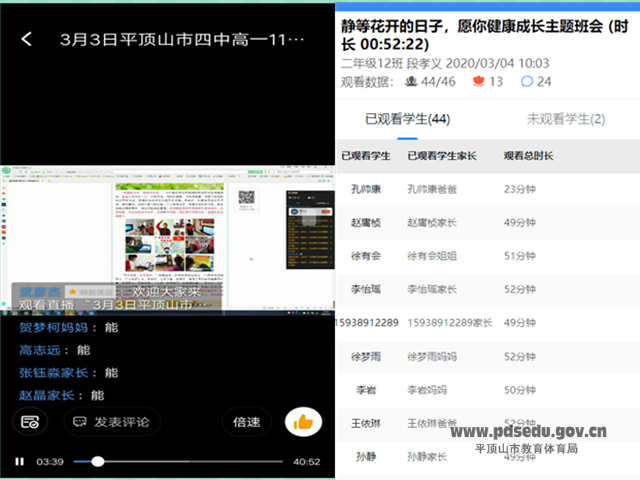640x480 pixels.
Task: Click the 已观看学生家长 column header
Action: (442, 155)
